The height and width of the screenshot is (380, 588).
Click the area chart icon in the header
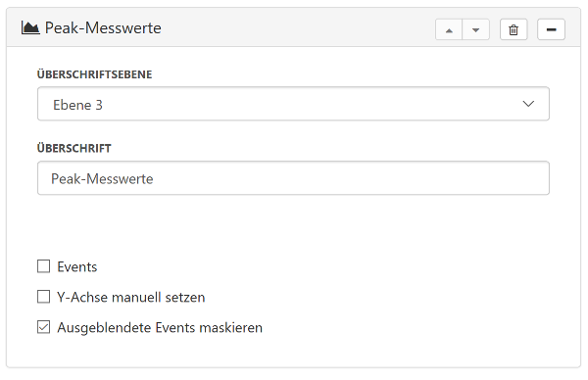[30, 27]
